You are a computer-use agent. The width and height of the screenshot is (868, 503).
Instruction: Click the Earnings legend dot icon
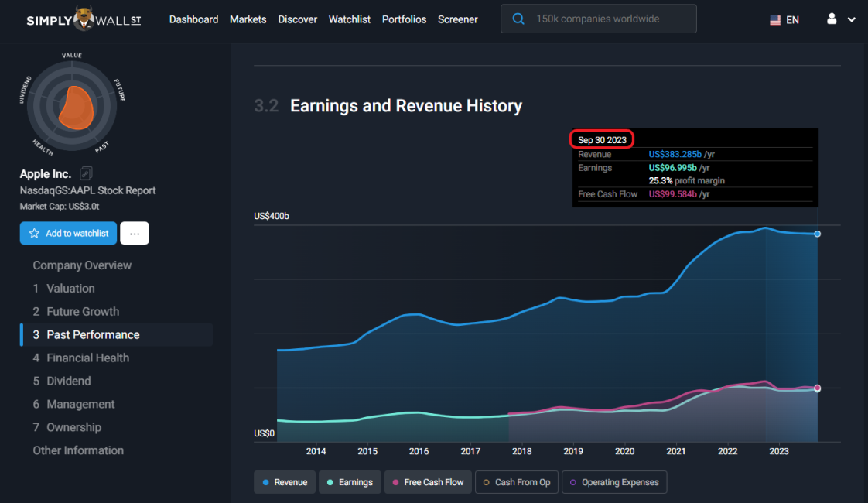[x=330, y=481]
